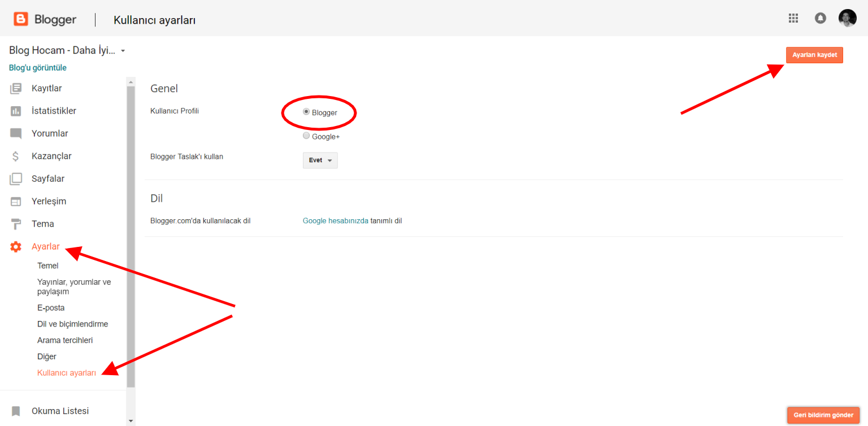Select Kullanıcı ayarları in the sidebar

click(67, 373)
